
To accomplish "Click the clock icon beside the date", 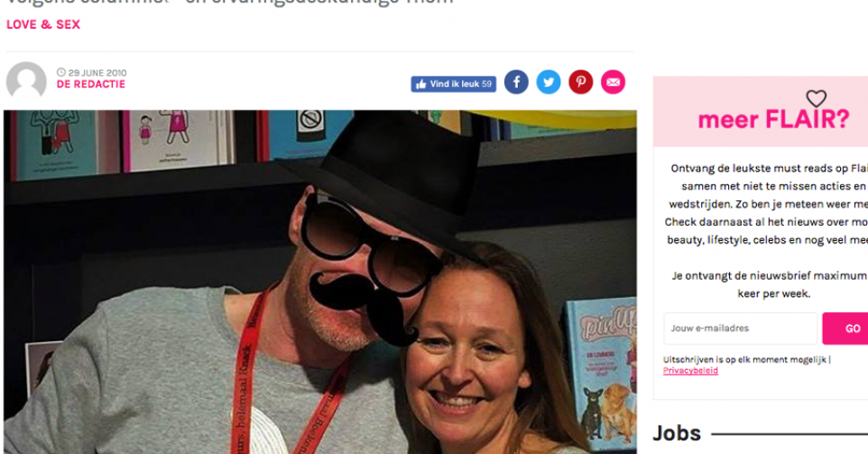I will (x=60, y=72).
